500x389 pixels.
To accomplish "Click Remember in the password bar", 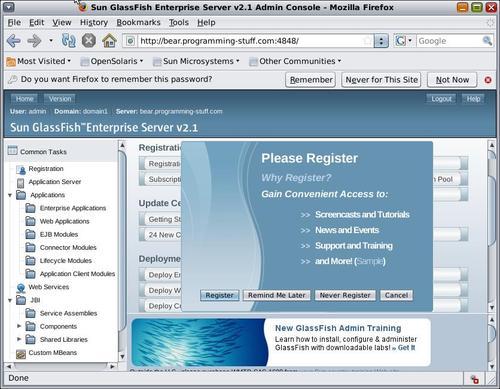I will (311, 80).
